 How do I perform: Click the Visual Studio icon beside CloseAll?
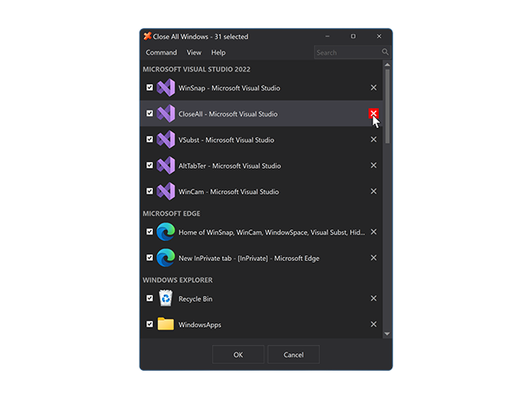(166, 114)
